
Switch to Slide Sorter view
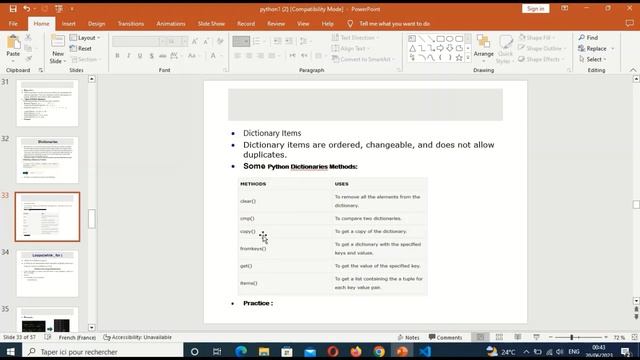tap(499, 337)
